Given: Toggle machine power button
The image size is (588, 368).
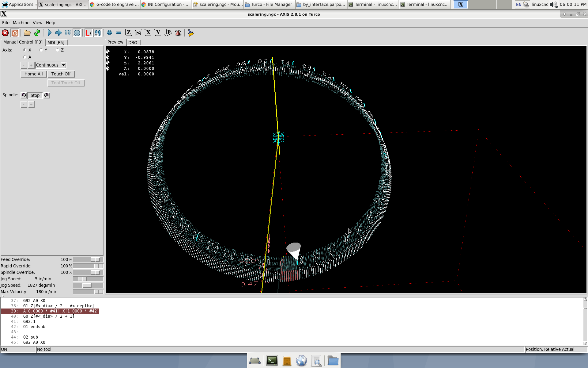Looking at the screenshot, I should tap(15, 33).
